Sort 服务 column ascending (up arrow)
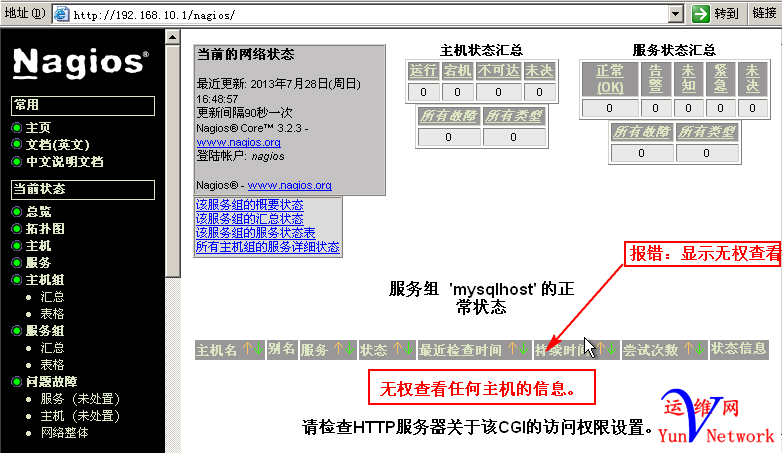This screenshot has width=782, height=453. pos(338,349)
